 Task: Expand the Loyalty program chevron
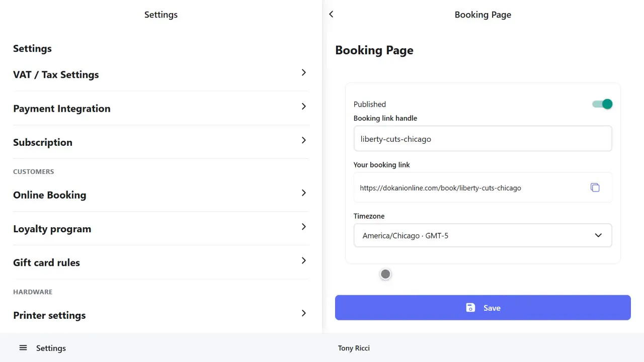point(303,226)
